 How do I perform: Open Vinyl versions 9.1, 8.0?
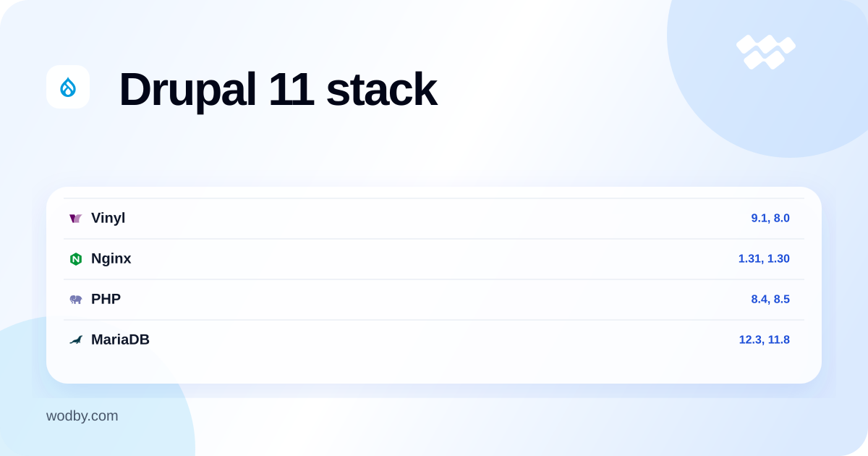click(x=770, y=218)
